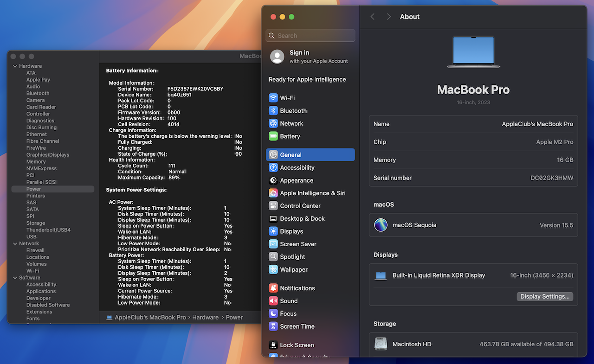Image resolution: width=594 pixels, height=364 pixels.
Task: Select Graphics/Displays in System Information
Action: point(48,155)
